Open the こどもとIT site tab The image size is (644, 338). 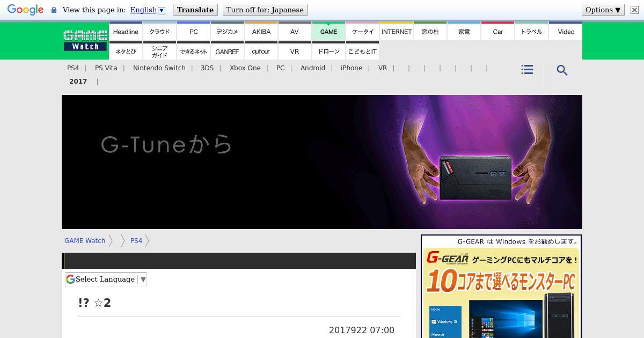click(x=362, y=51)
